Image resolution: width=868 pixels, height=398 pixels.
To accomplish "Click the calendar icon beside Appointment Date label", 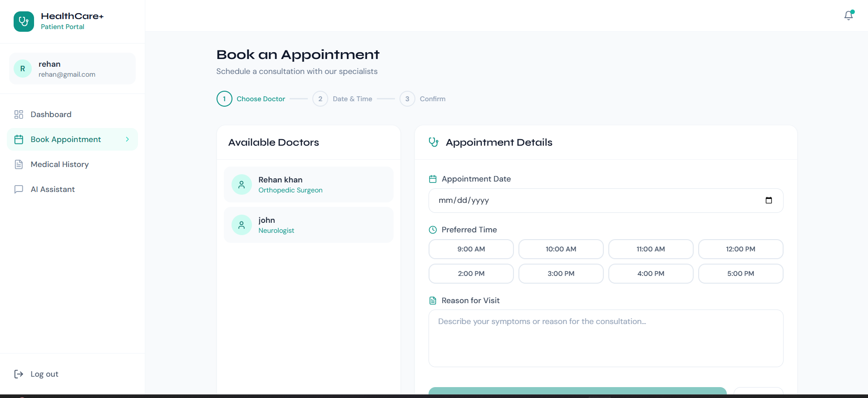I will pyautogui.click(x=433, y=179).
